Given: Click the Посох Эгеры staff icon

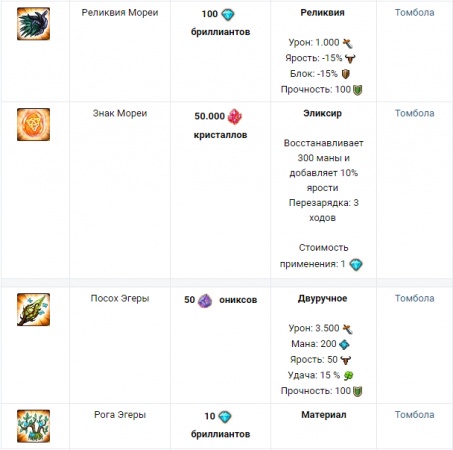Looking at the screenshot, I should (x=33, y=310).
